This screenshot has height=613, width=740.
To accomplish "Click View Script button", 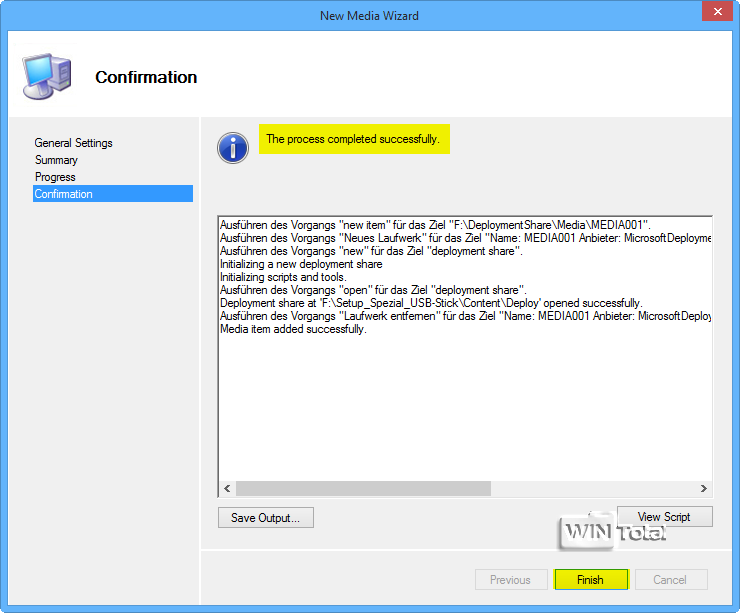I will [x=664, y=517].
